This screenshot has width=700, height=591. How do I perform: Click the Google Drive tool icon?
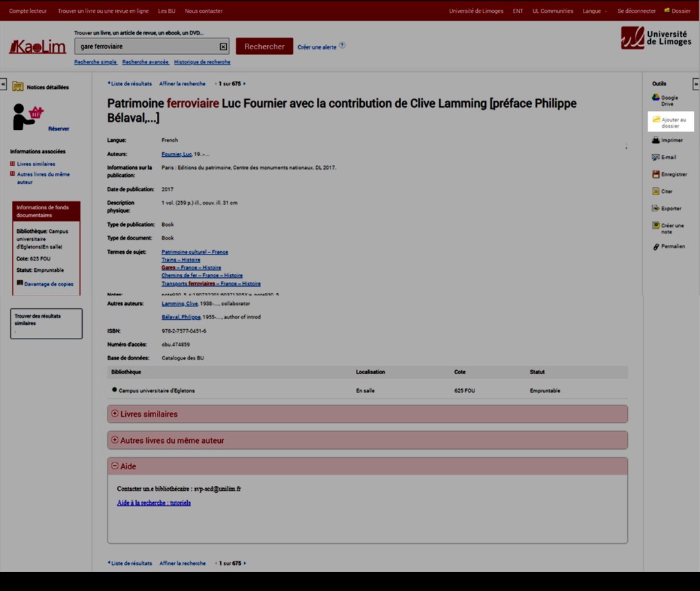[656, 98]
